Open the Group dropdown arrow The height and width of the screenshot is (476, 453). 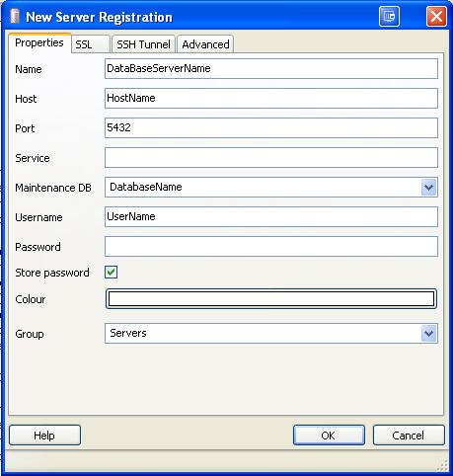[x=428, y=334]
